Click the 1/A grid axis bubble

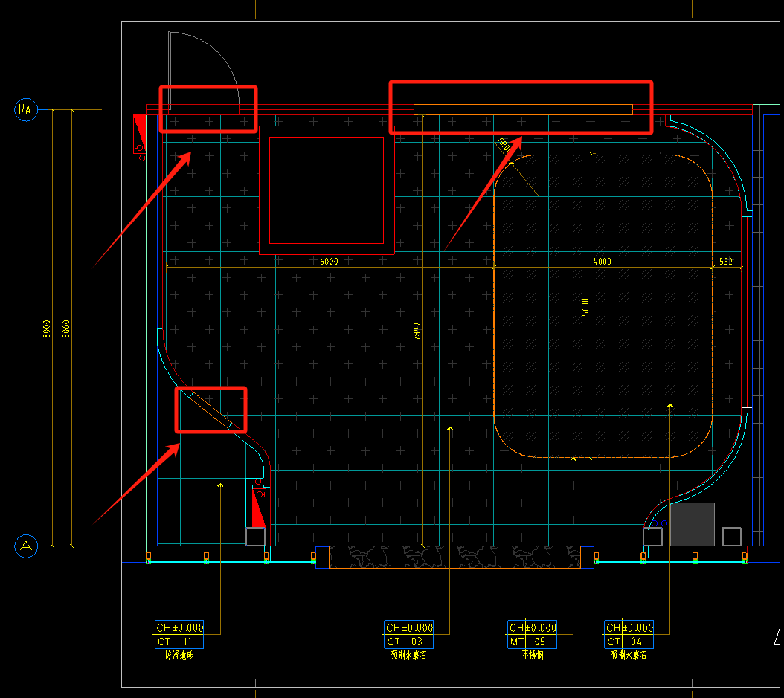click(25, 111)
